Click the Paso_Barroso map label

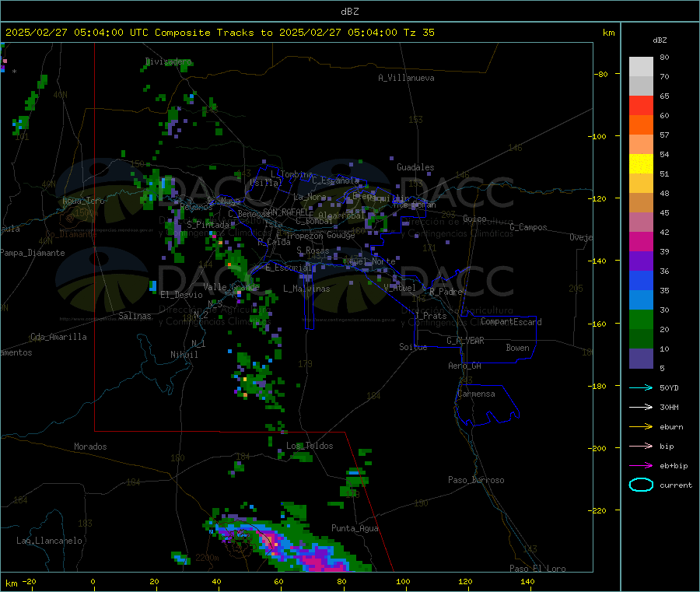coord(476,480)
